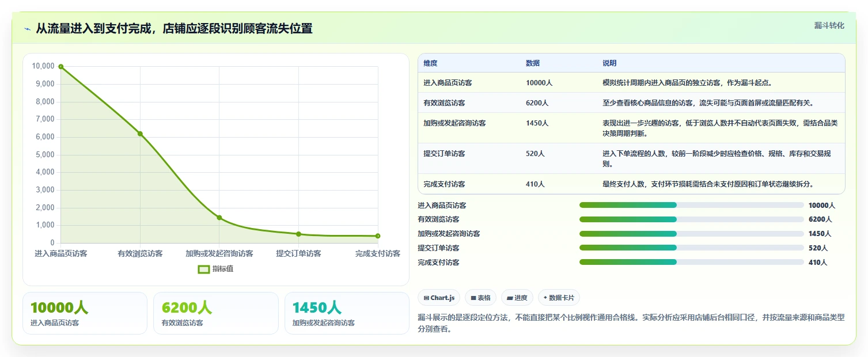This screenshot has width=868, height=357.
Task: Click the 提交订单访客 x-axis label
Action: click(298, 253)
